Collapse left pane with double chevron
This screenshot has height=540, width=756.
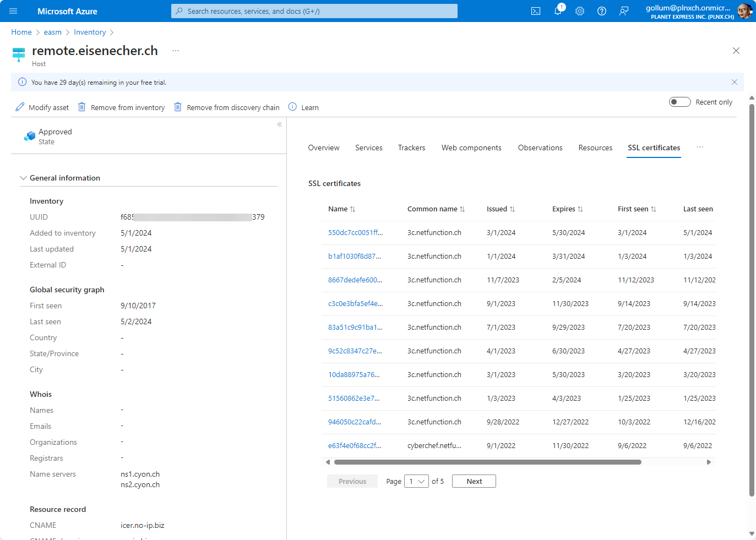pos(280,124)
